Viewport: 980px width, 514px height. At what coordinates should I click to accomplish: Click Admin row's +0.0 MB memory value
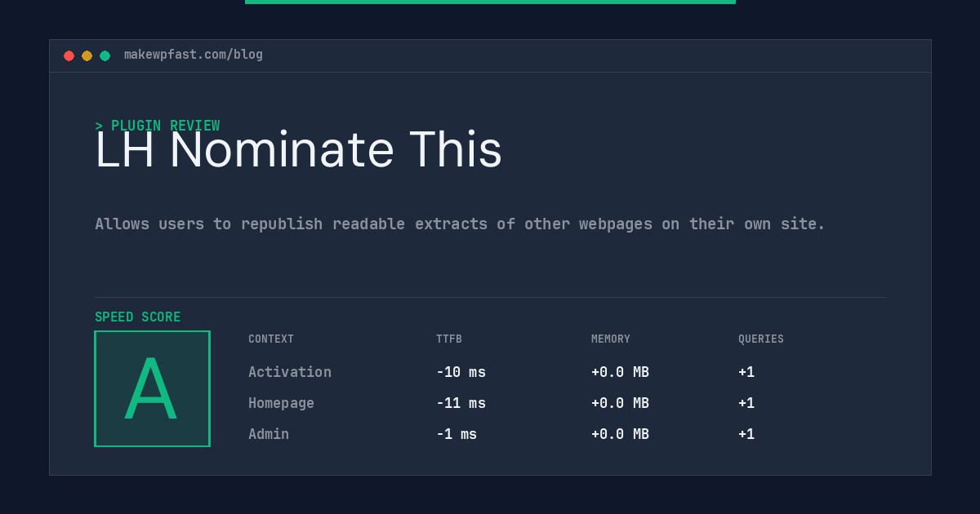(620, 434)
